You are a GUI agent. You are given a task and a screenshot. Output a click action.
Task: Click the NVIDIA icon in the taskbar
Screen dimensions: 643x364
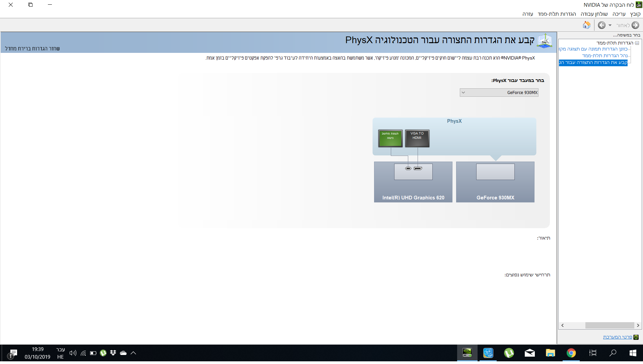pyautogui.click(x=467, y=353)
